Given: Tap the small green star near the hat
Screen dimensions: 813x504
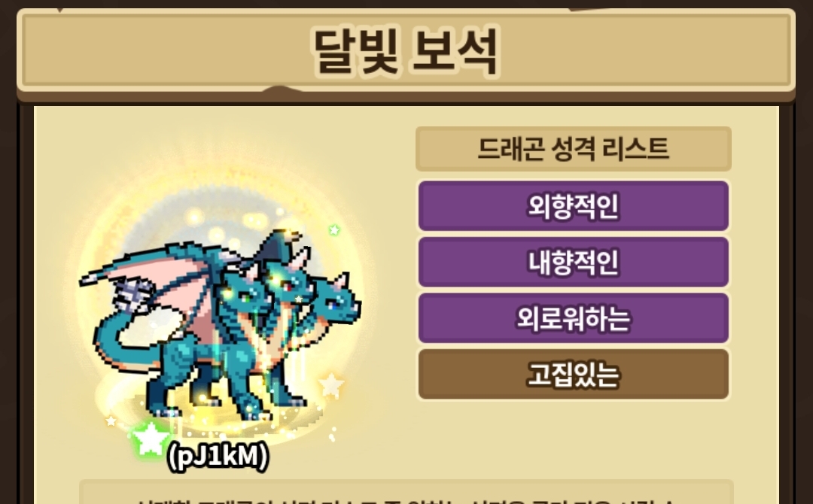Looking at the screenshot, I should (334, 229).
